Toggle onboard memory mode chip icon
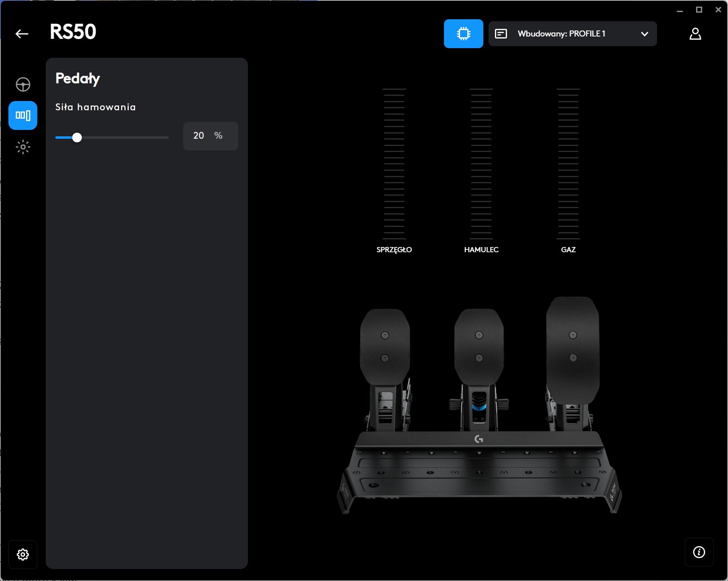 coord(463,34)
